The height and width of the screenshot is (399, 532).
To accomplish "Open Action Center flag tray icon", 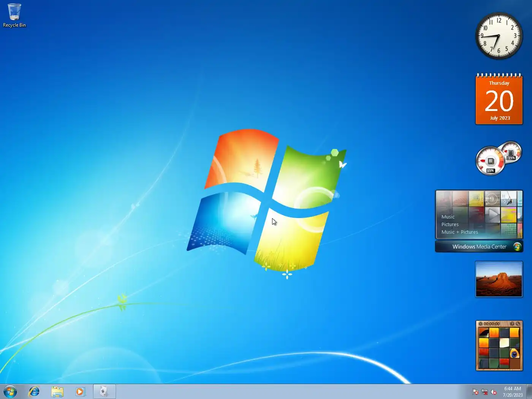I will click(475, 392).
